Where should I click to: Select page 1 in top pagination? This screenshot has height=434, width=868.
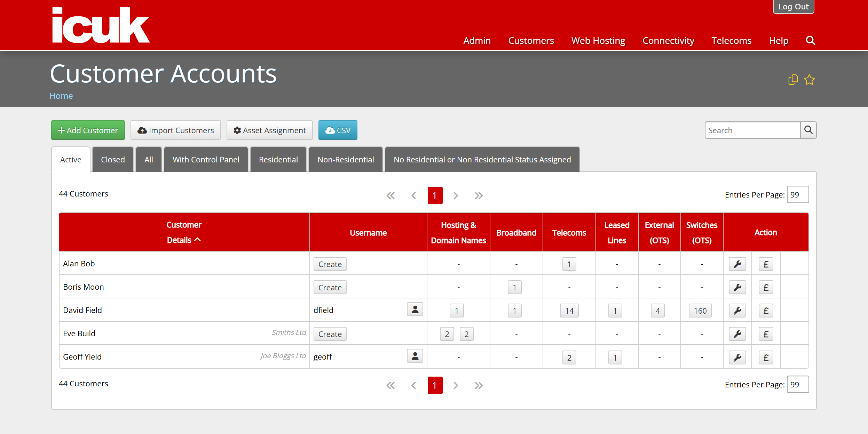click(x=435, y=195)
